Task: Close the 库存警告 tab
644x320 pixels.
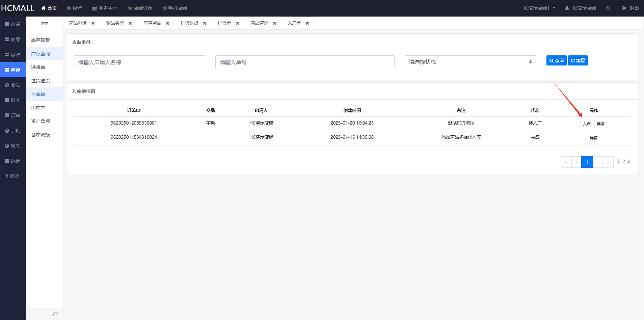Action: pyautogui.click(x=167, y=23)
